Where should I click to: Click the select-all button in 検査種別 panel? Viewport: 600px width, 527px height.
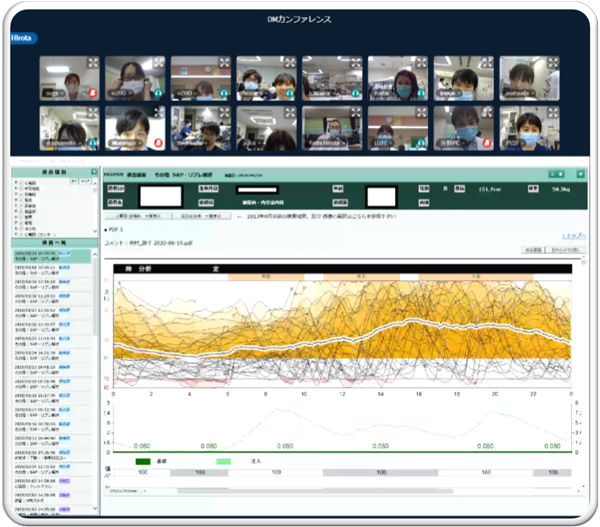pyautogui.click(x=74, y=181)
